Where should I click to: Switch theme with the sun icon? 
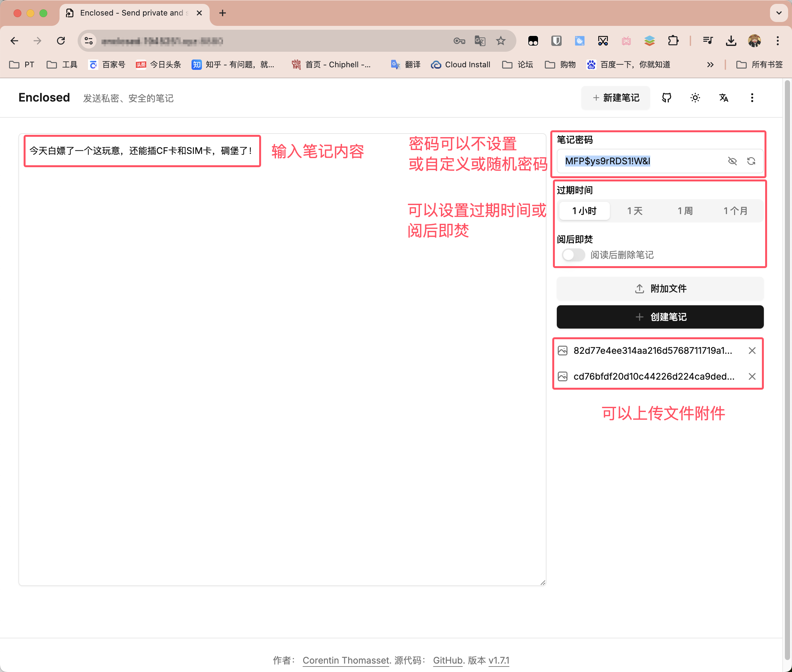point(695,98)
